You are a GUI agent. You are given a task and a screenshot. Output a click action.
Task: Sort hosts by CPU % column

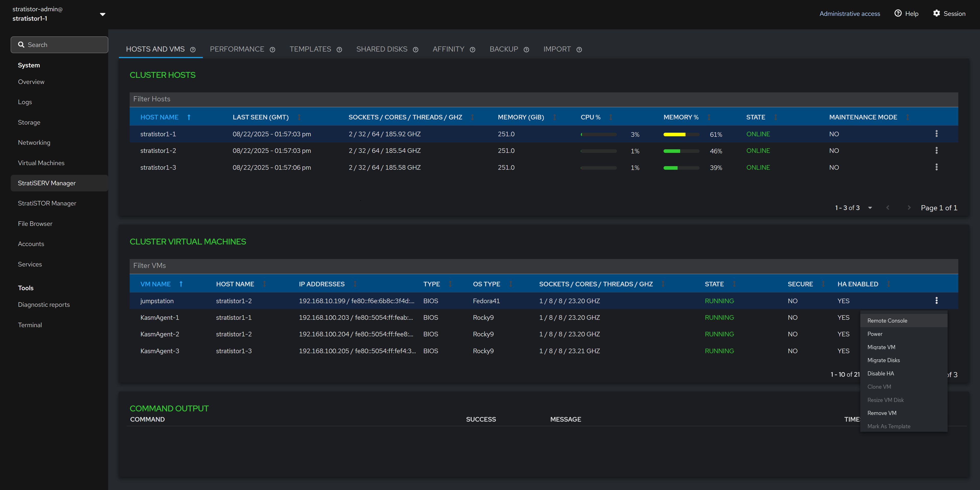[611, 117]
